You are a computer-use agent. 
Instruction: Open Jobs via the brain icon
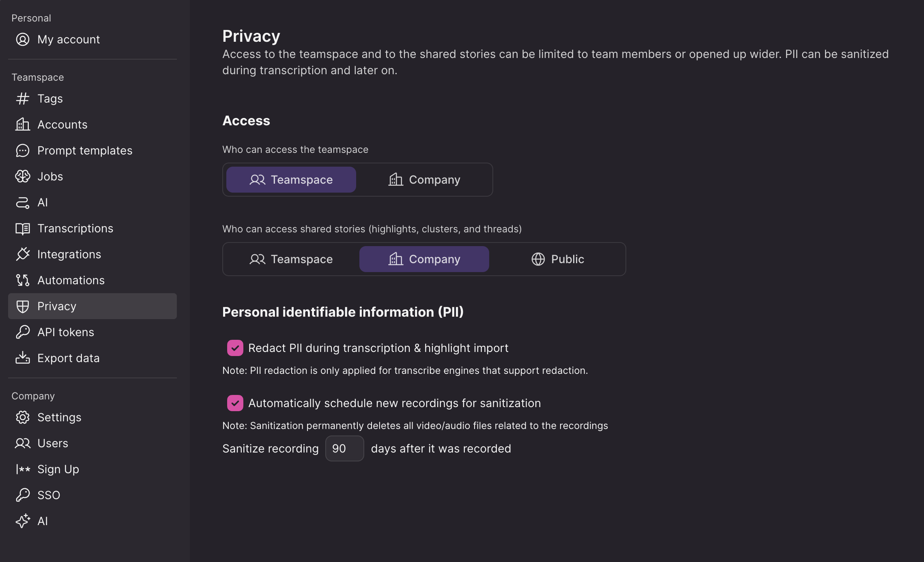point(23,176)
